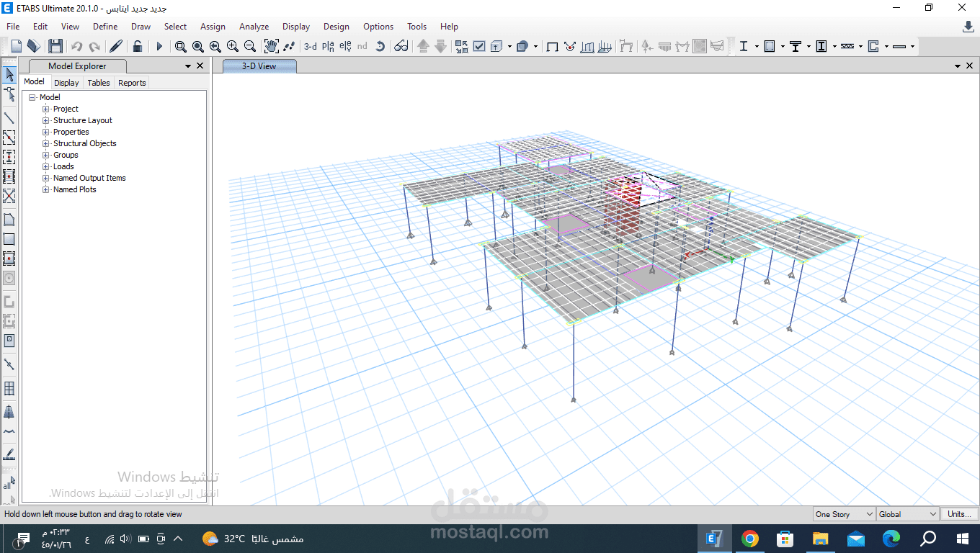This screenshot has width=980, height=553.
Task: Open Set Display Options checkmark icon
Action: coord(479,46)
